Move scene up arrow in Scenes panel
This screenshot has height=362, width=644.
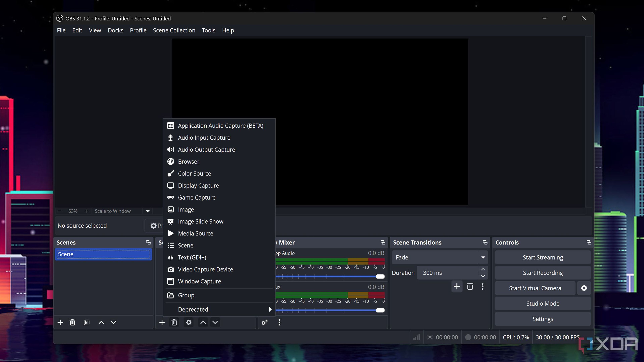click(101, 322)
